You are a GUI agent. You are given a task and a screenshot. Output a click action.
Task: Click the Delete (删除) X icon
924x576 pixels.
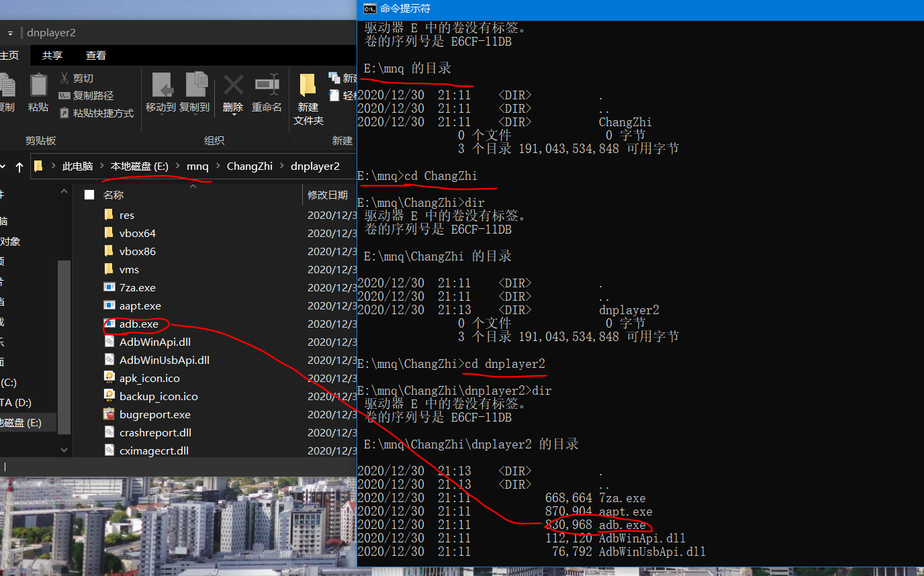[233, 85]
